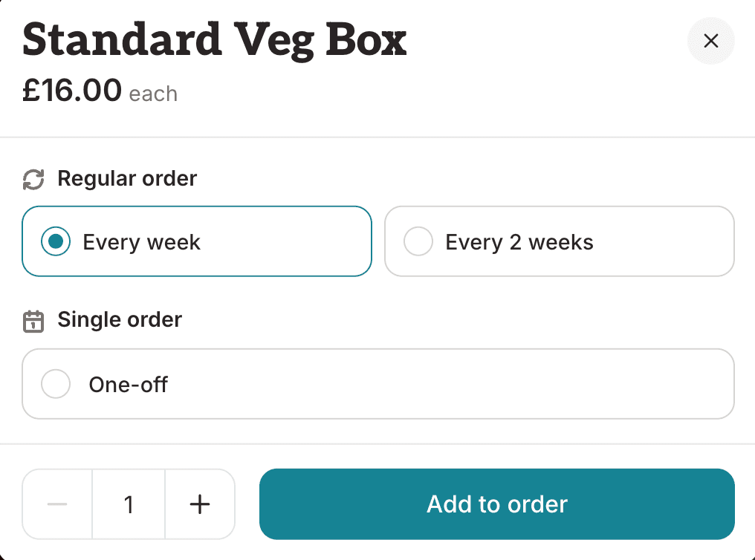Click the Single order heading text
Screen dimensions: 755x560
click(x=120, y=319)
